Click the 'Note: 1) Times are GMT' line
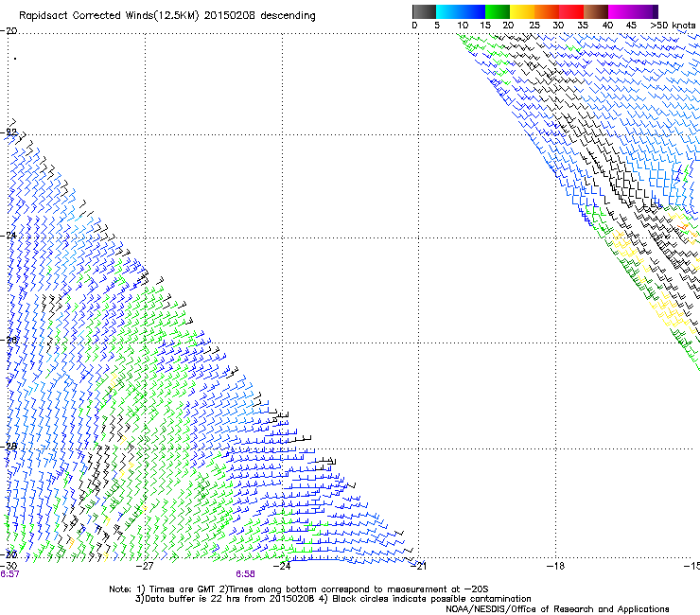700x615 pixels. (x=299, y=589)
